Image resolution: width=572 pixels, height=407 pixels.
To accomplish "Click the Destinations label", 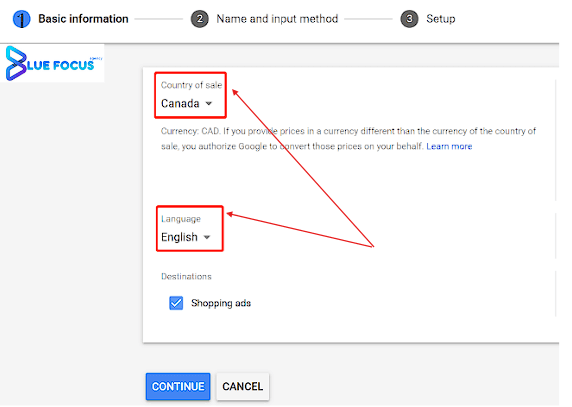I will 186,276.
